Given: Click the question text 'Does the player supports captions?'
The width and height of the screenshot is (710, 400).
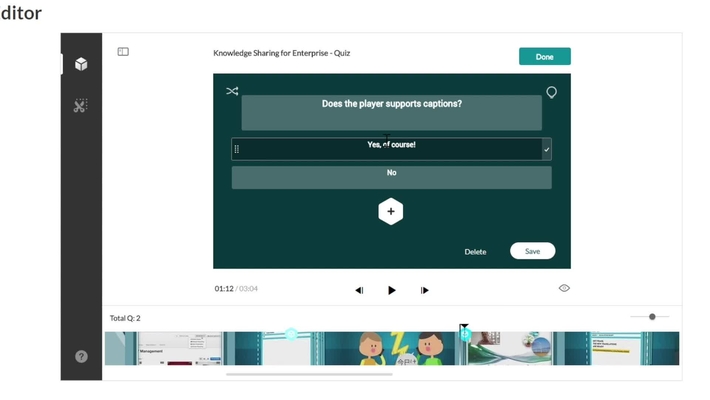Looking at the screenshot, I should pos(392,104).
